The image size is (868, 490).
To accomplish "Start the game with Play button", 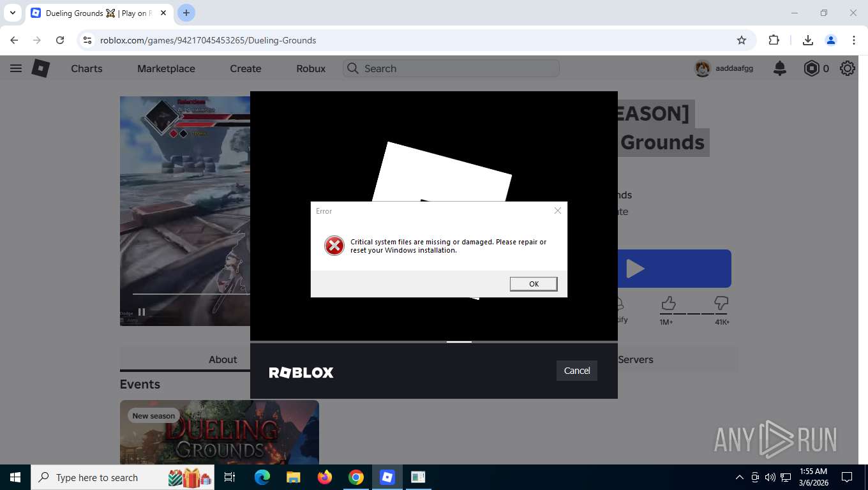I will (x=674, y=269).
